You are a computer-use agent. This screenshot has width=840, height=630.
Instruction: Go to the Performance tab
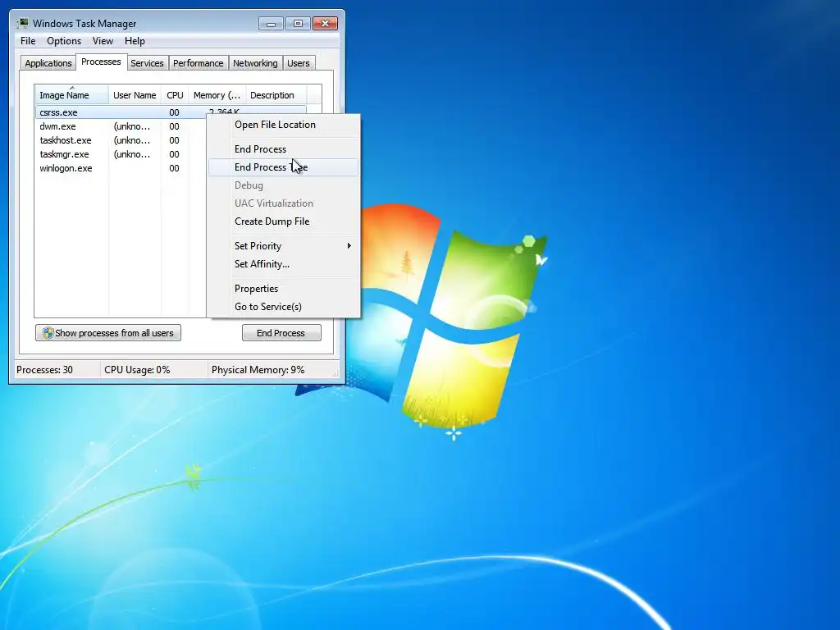[x=198, y=62]
